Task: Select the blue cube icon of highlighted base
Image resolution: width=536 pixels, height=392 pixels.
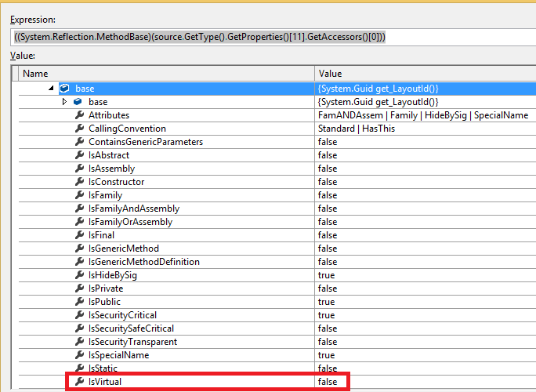Action: click(64, 89)
